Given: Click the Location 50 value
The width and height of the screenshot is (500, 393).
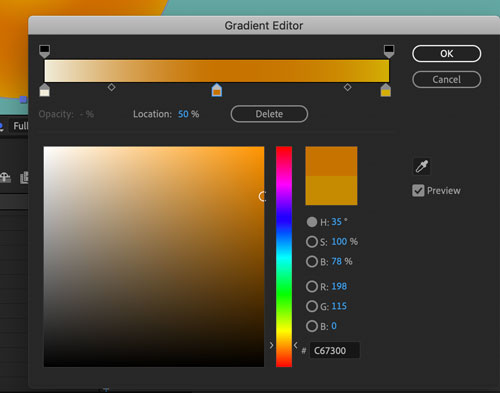Looking at the screenshot, I should (x=183, y=114).
